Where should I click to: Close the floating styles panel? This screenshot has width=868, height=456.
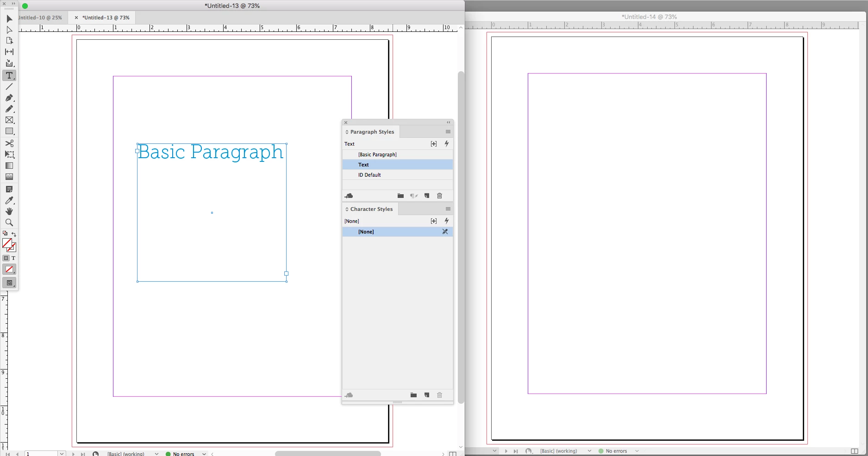coord(346,123)
